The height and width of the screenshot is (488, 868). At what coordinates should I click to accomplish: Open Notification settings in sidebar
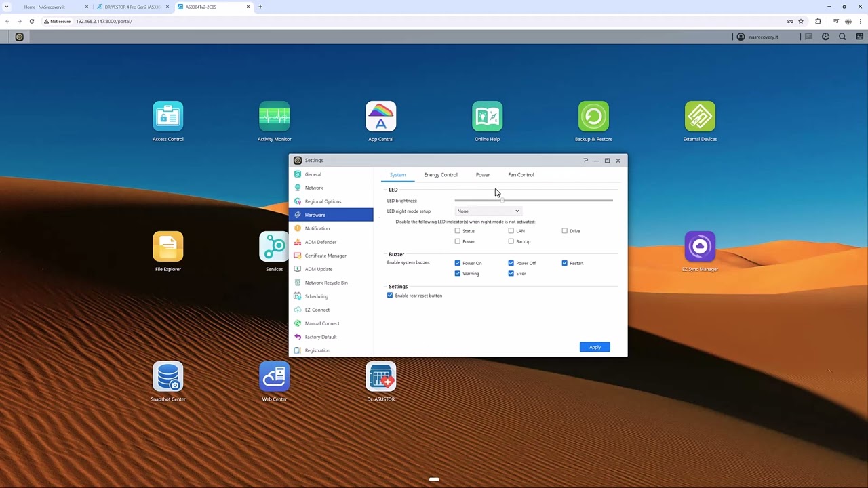[331, 228]
